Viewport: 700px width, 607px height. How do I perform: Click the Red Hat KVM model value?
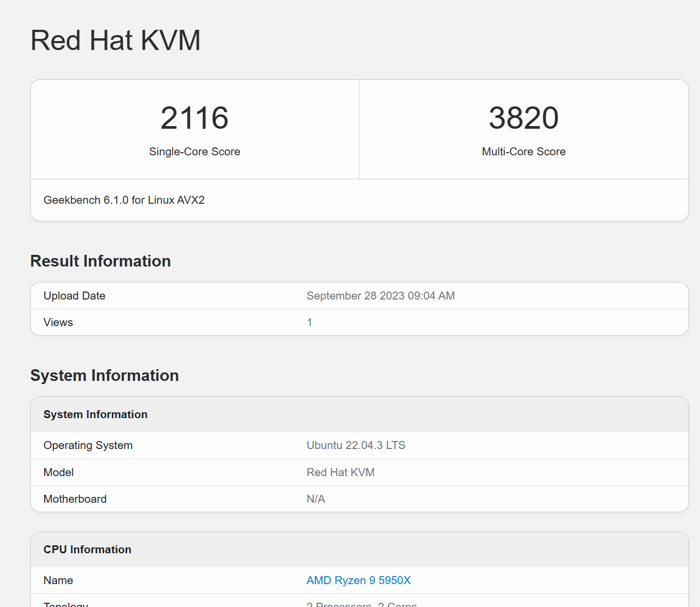340,472
